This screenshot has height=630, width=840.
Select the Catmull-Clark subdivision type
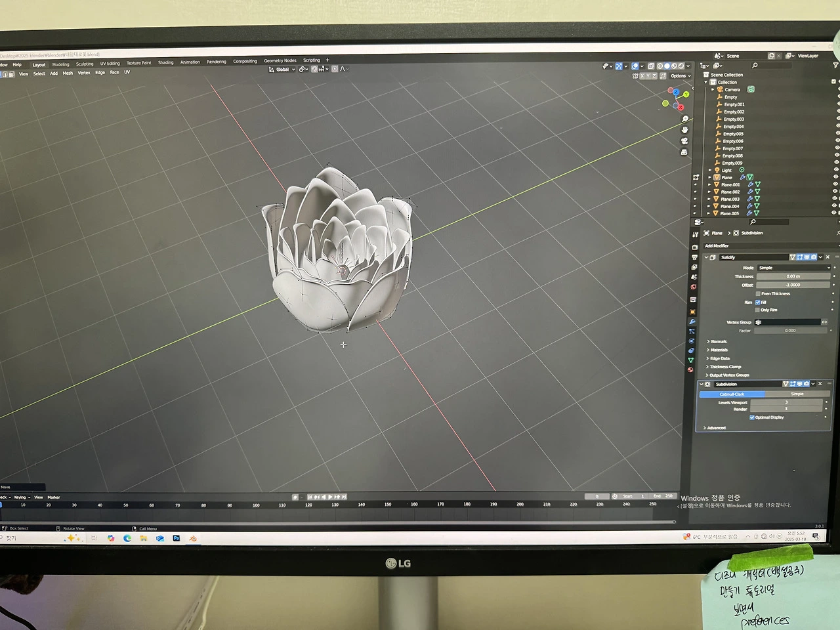coord(732,394)
